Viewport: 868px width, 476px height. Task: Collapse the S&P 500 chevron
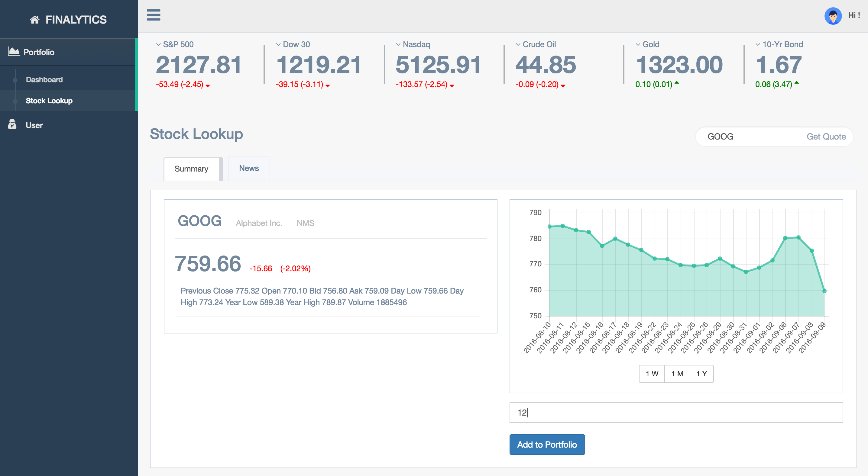pyautogui.click(x=158, y=44)
